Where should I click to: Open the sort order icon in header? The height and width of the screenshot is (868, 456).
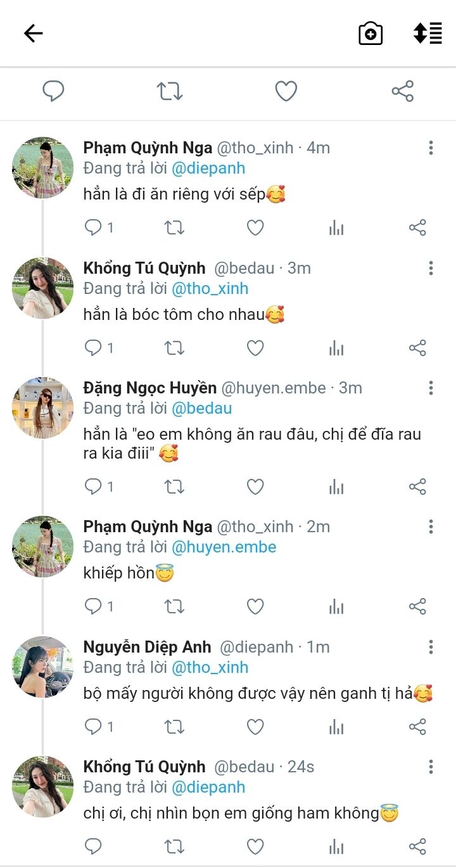coord(427,34)
